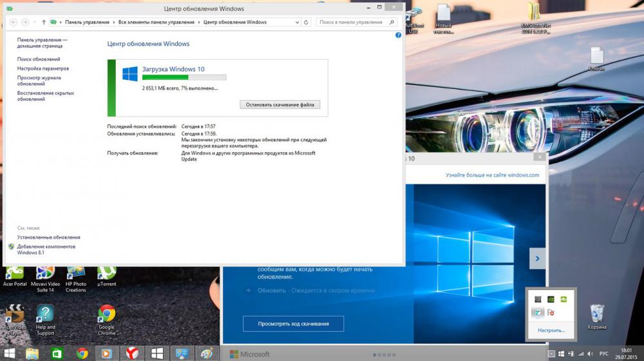This screenshot has width=644, height=361.
Task: Open Узнайте больше на сайте windows.com
Action: pos(492,175)
